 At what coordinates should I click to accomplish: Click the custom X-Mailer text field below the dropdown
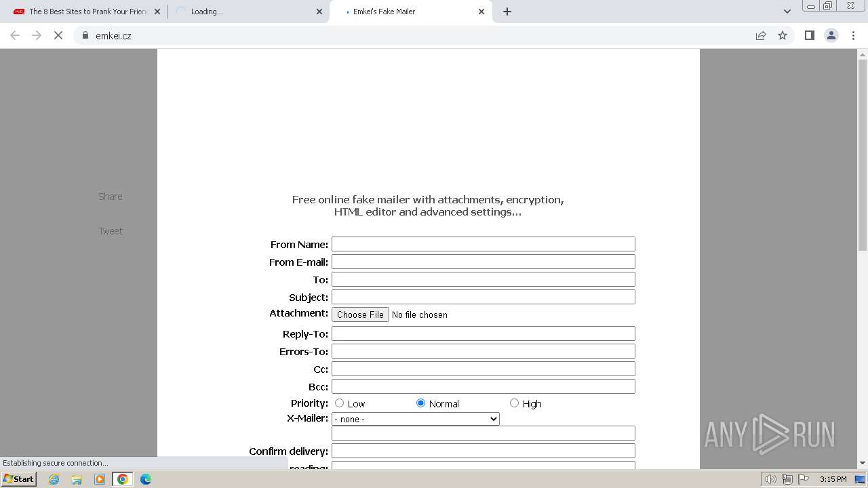tap(484, 433)
